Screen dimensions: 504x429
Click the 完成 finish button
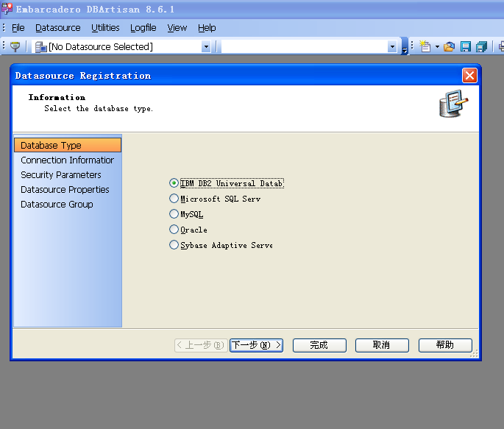(319, 345)
